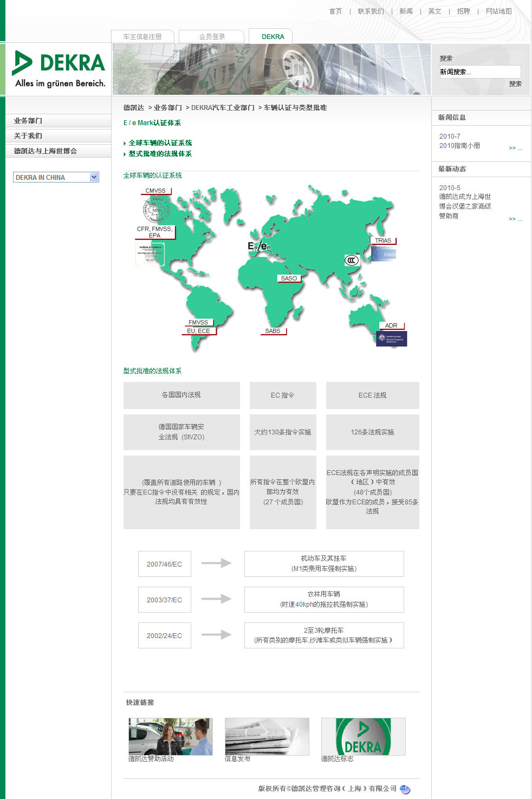The height and width of the screenshot is (799, 532).
Task: Open the DEKRA IN CHINA dropdown
Action: click(x=56, y=177)
